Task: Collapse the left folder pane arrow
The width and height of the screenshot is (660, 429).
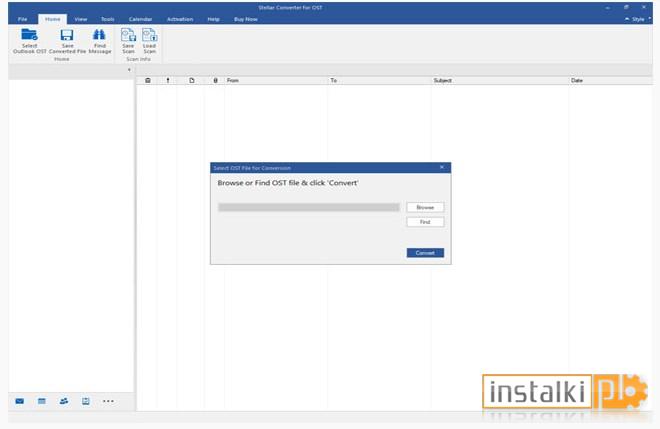Action: pos(129,70)
